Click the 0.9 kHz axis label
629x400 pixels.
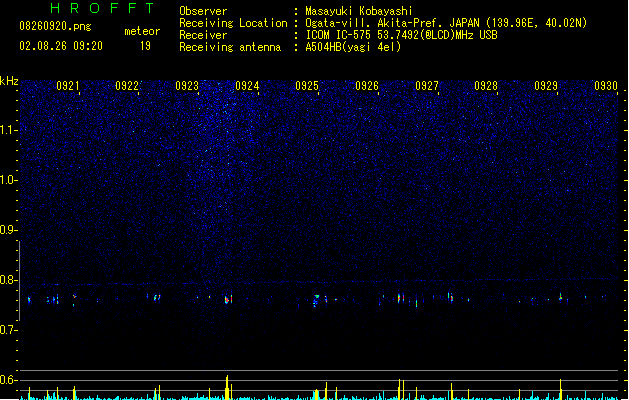click(x=9, y=230)
